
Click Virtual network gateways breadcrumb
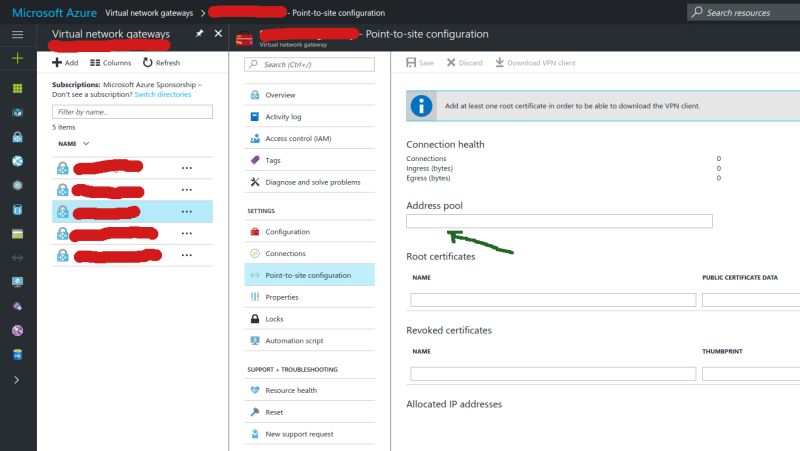click(x=149, y=13)
